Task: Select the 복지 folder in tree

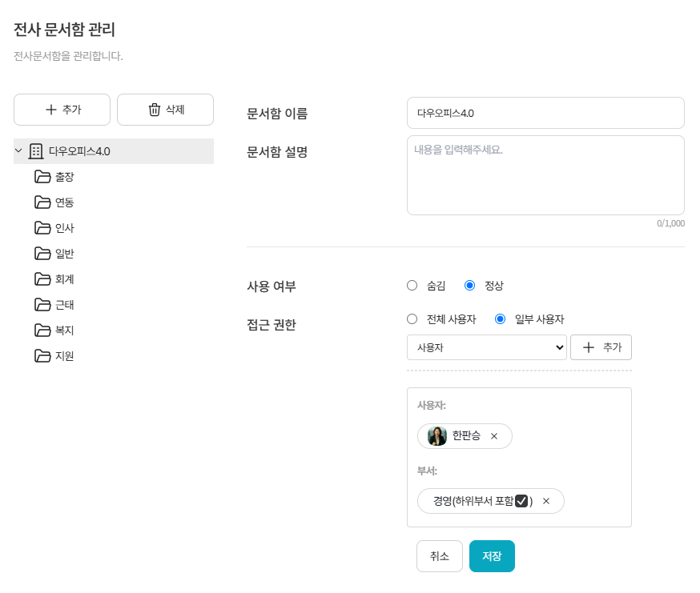Action: point(65,331)
